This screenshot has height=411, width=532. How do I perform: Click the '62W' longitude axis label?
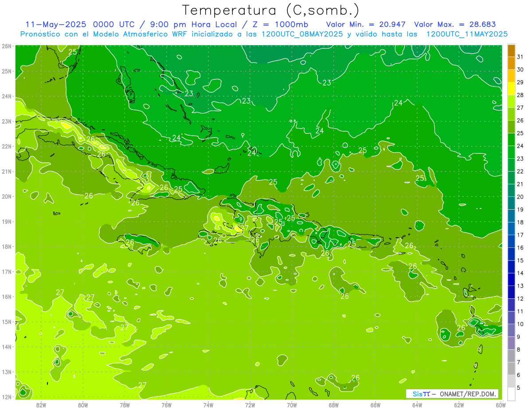coord(459,405)
